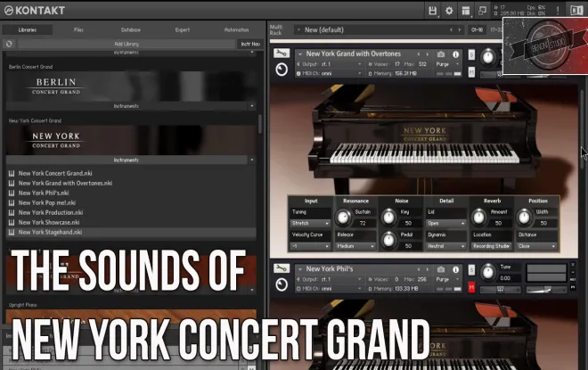Open the Tuning Stretch dropdown
The width and height of the screenshot is (588, 370).
coord(310,223)
